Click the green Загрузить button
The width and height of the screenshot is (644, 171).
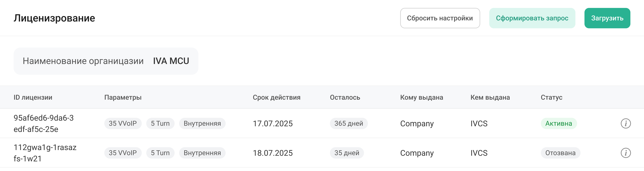coord(607,18)
